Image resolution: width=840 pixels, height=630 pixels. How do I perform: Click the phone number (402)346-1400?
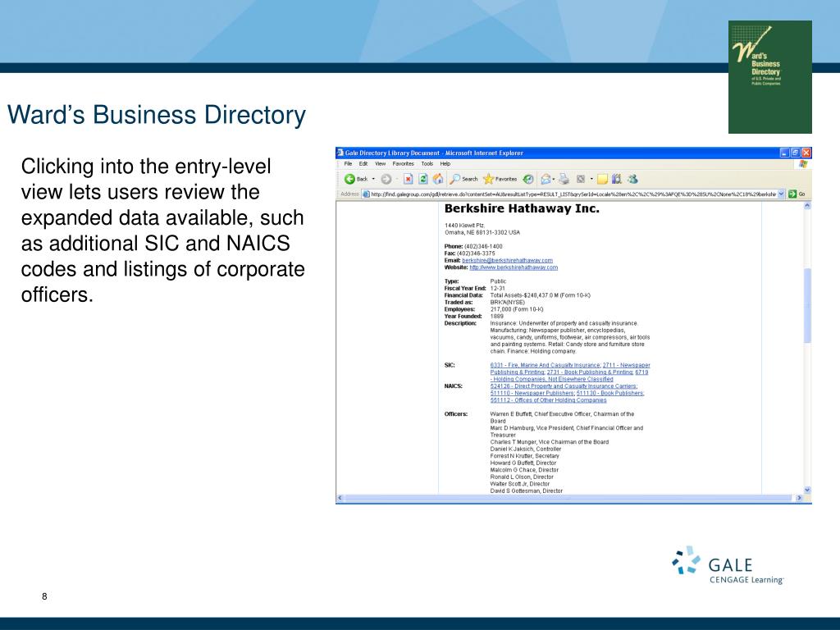tap(483, 246)
